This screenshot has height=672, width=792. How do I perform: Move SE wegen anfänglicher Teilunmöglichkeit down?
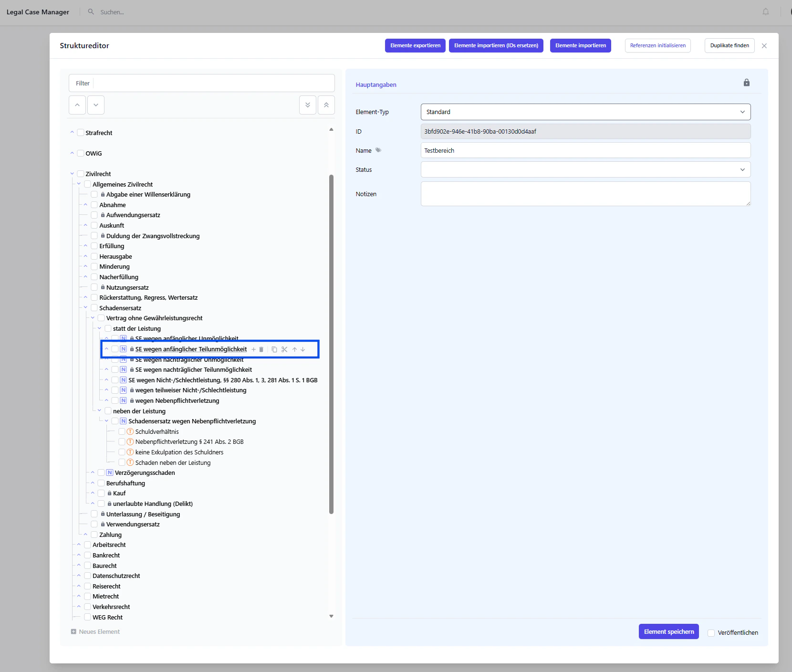point(302,349)
